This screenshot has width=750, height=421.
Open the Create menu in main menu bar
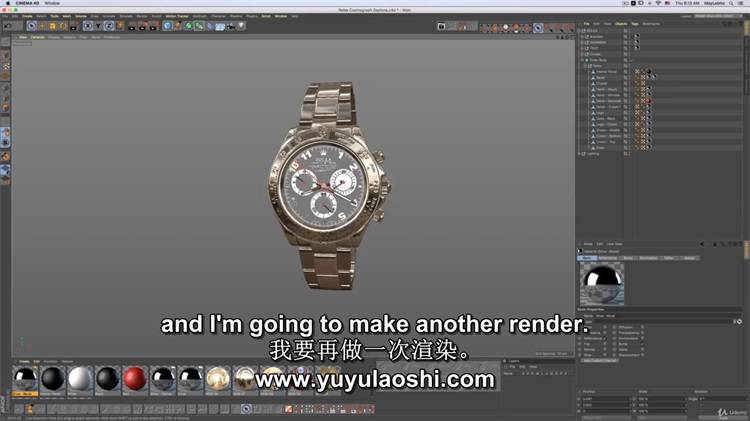pos(27,16)
